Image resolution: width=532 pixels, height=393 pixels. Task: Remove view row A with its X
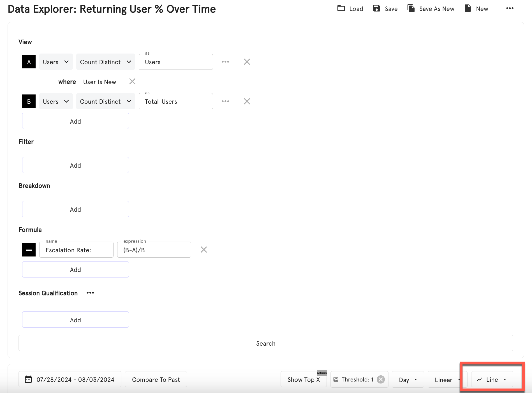click(247, 62)
